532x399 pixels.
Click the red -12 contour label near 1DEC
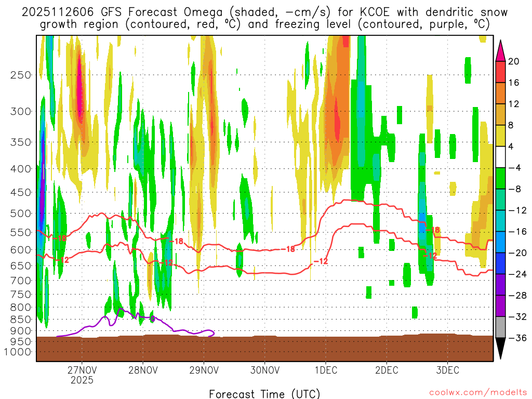320,261
